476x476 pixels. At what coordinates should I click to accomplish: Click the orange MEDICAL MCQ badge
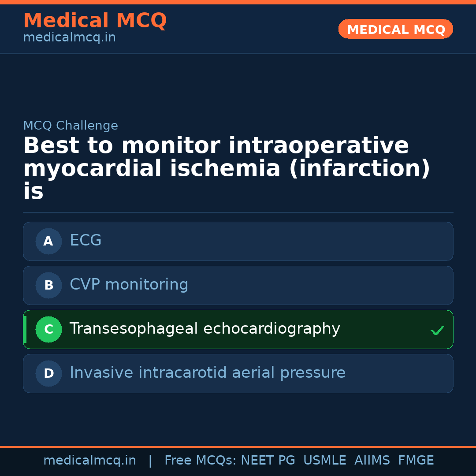click(395, 29)
